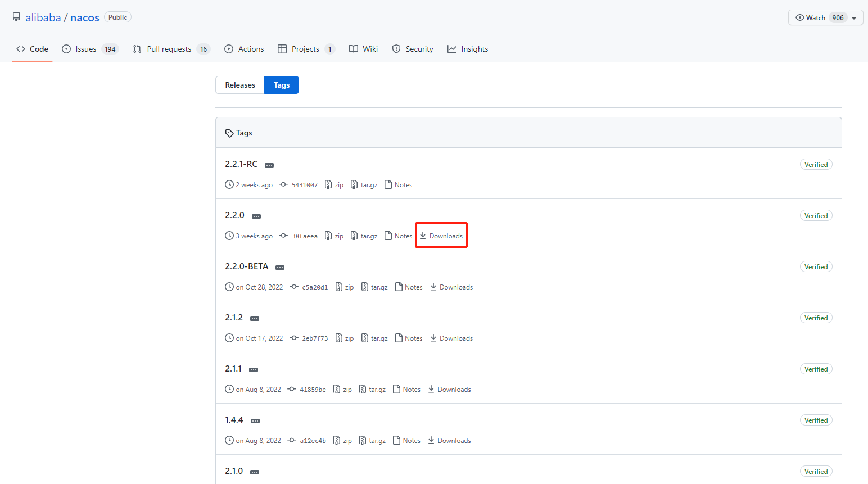
Task: Open the Projects tab
Action: tap(306, 49)
